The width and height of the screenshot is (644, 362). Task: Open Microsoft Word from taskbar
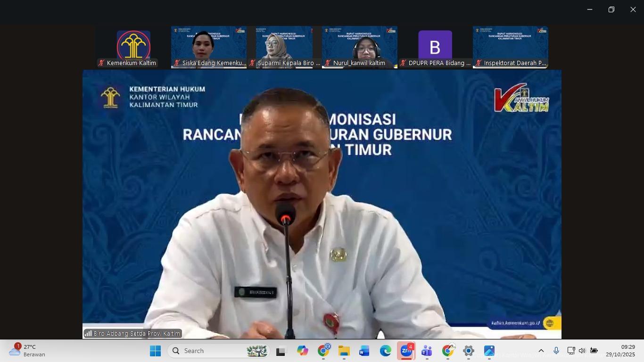click(364, 351)
